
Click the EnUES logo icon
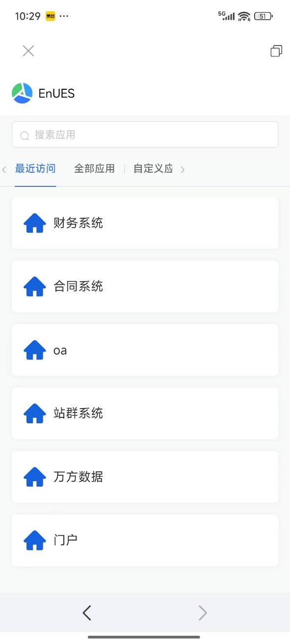click(22, 93)
